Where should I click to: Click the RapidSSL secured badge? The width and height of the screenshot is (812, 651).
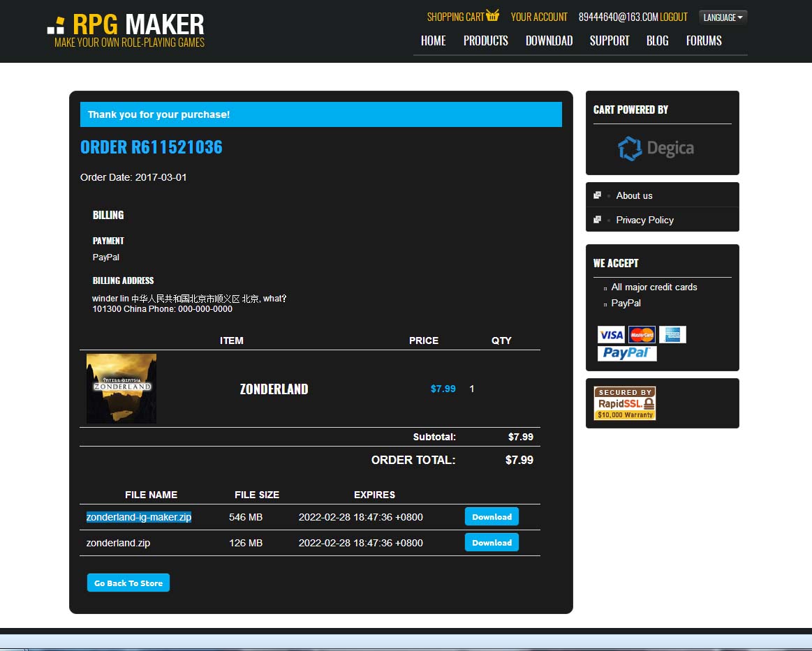[x=625, y=403]
